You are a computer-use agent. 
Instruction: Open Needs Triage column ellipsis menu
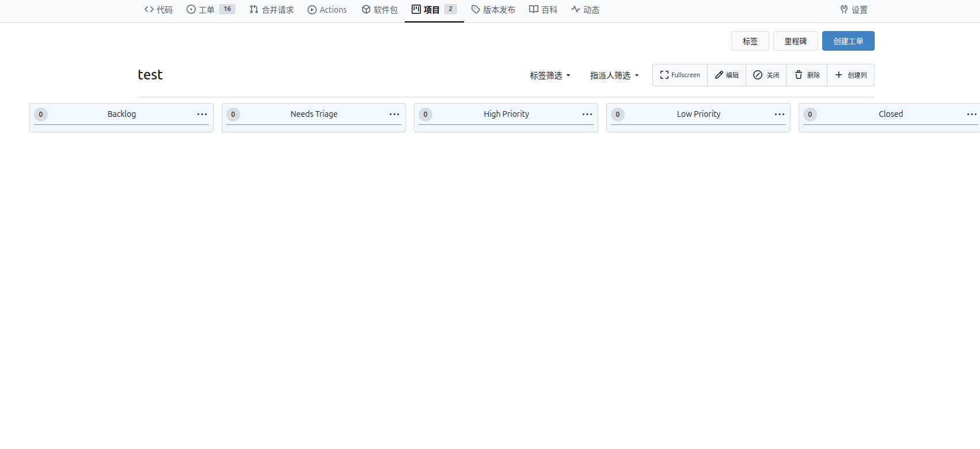pos(394,114)
